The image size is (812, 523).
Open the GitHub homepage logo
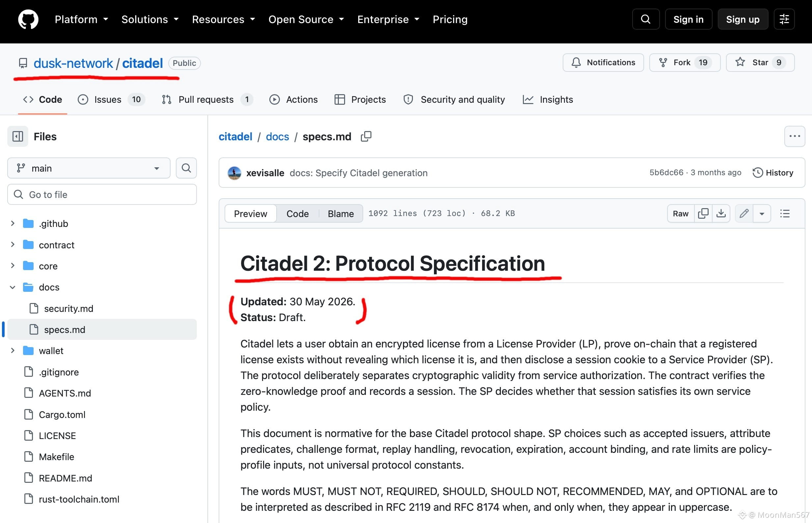[28, 19]
